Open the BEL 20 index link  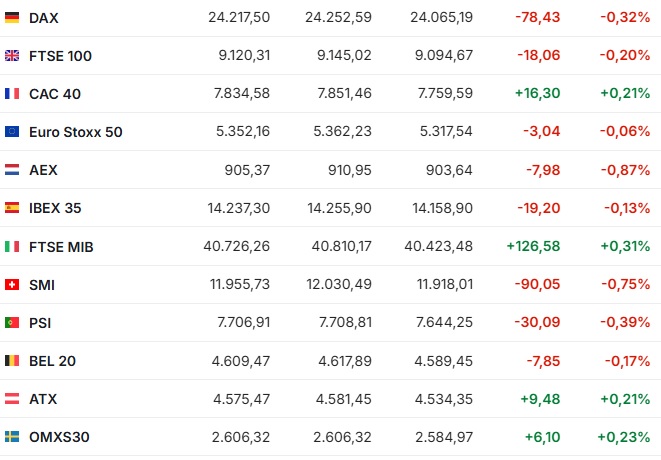(x=52, y=361)
